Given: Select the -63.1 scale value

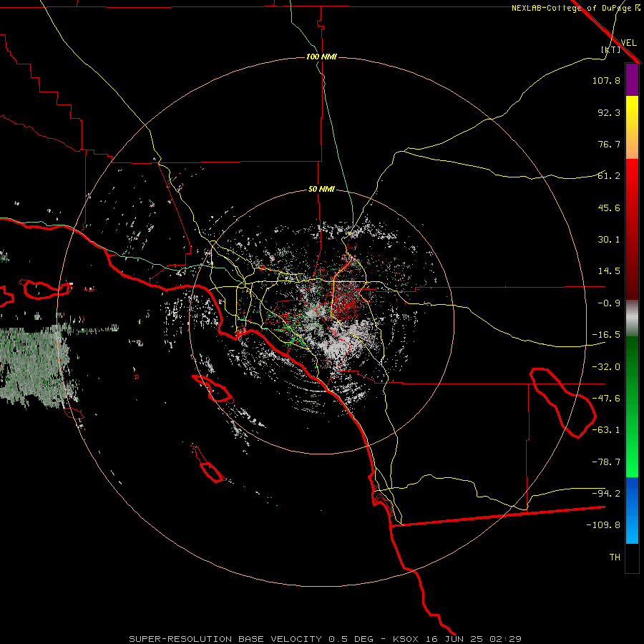Looking at the screenshot, I should [x=606, y=430].
